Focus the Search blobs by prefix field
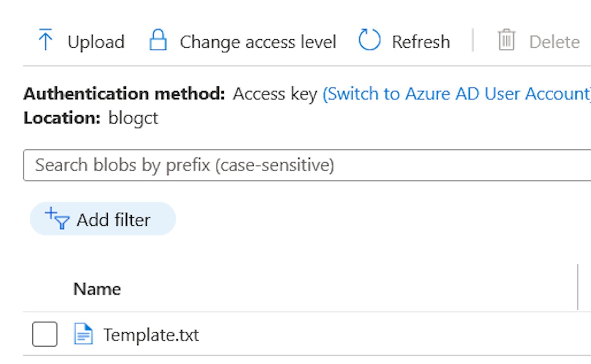591x364 pixels. 295,165
